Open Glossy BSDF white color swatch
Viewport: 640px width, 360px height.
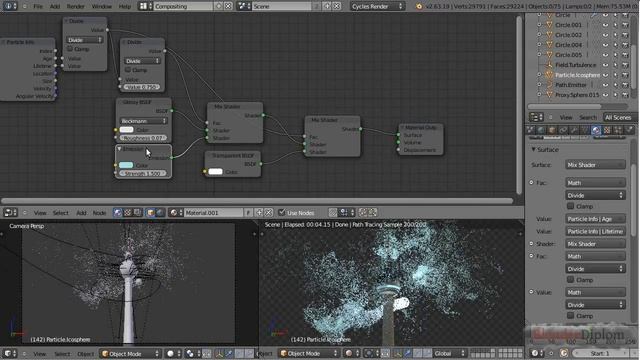pos(127,130)
